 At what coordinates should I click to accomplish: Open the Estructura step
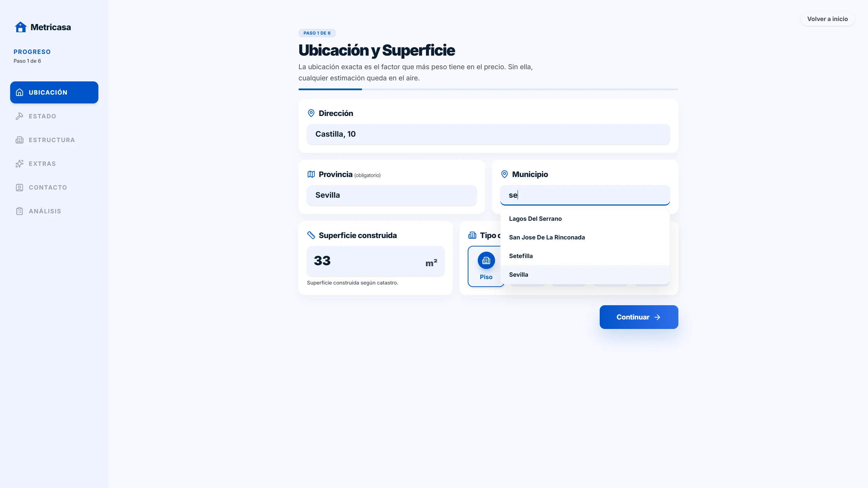pyautogui.click(x=52, y=140)
